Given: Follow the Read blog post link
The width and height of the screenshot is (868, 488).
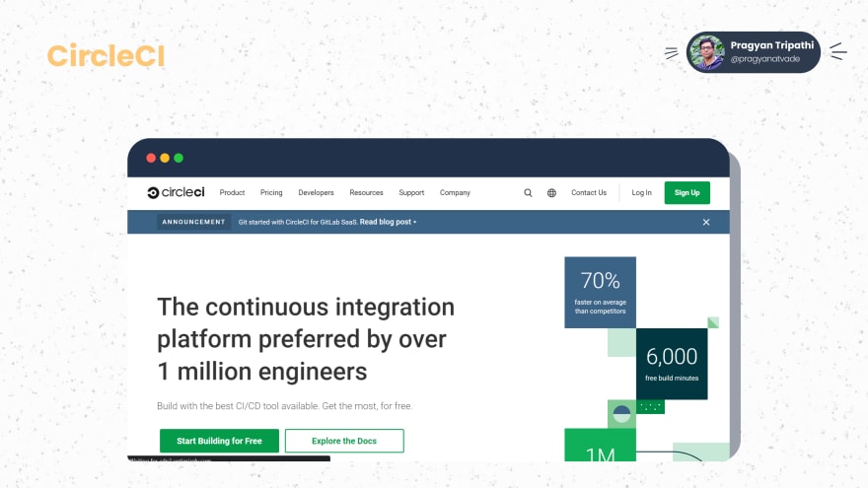Looking at the screenshot, I should point(388,222).
